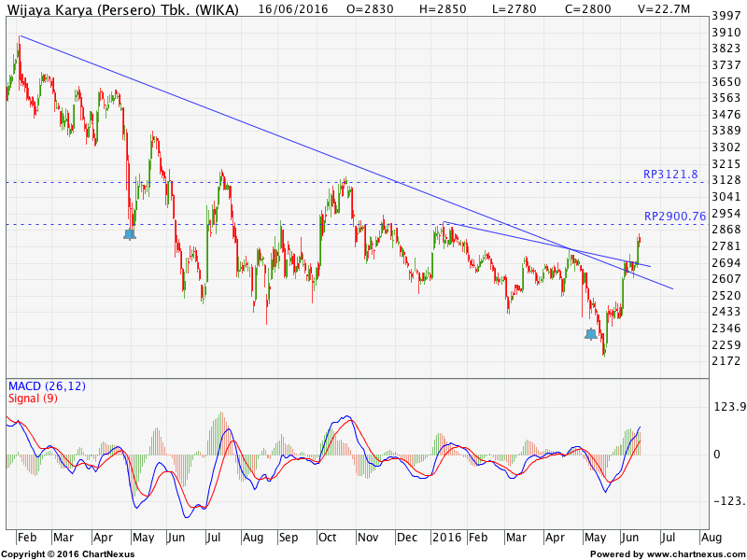This screenshot has height=560, width=747.
Task: Click the Jul label at right end of axis
Action: (668, 538)
